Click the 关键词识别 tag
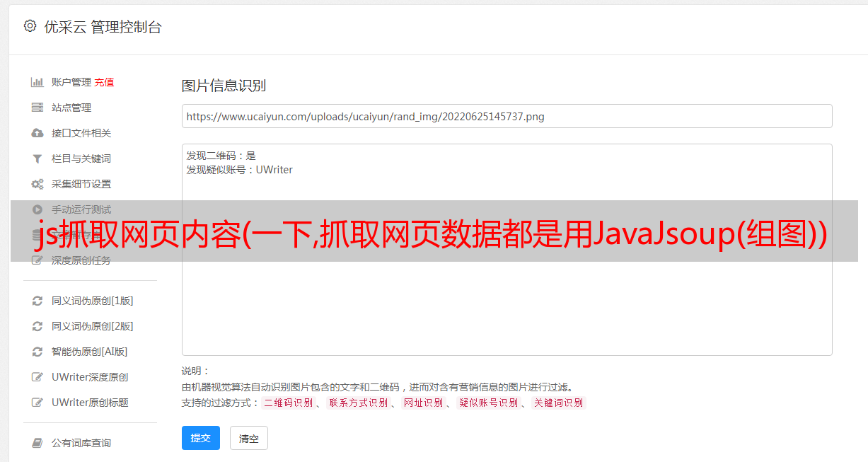 558,403
